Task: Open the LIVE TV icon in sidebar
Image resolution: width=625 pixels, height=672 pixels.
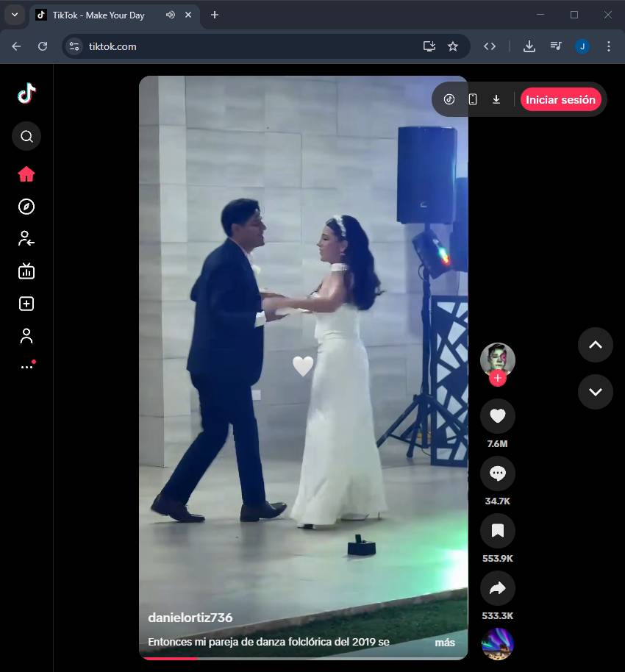Action: (x=26, y=271)
